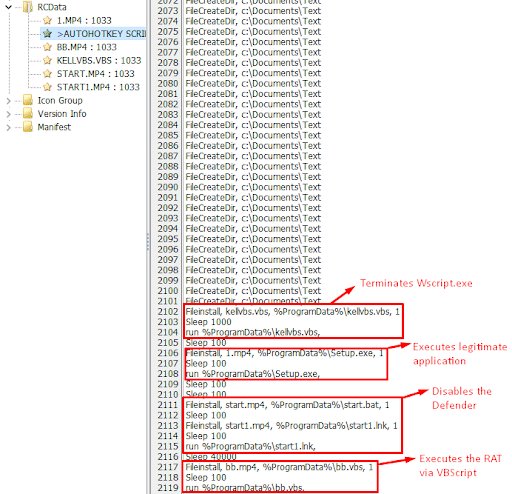Click the RCData folder icon
The image size is (512, 494).
tap(28, 7)
